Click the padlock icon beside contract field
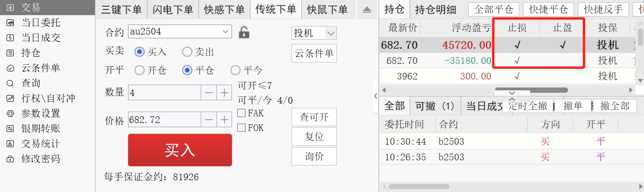This screenshot has width=644, height=192. [x=244, y=32]
